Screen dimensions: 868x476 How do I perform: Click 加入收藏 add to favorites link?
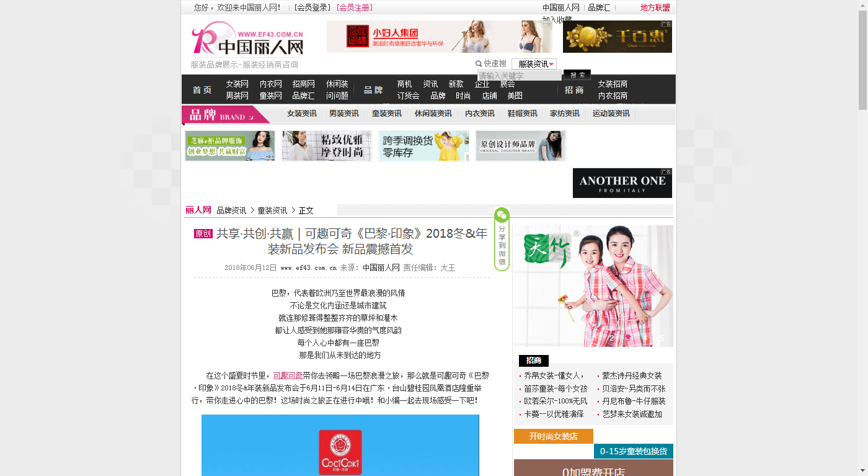557,20
